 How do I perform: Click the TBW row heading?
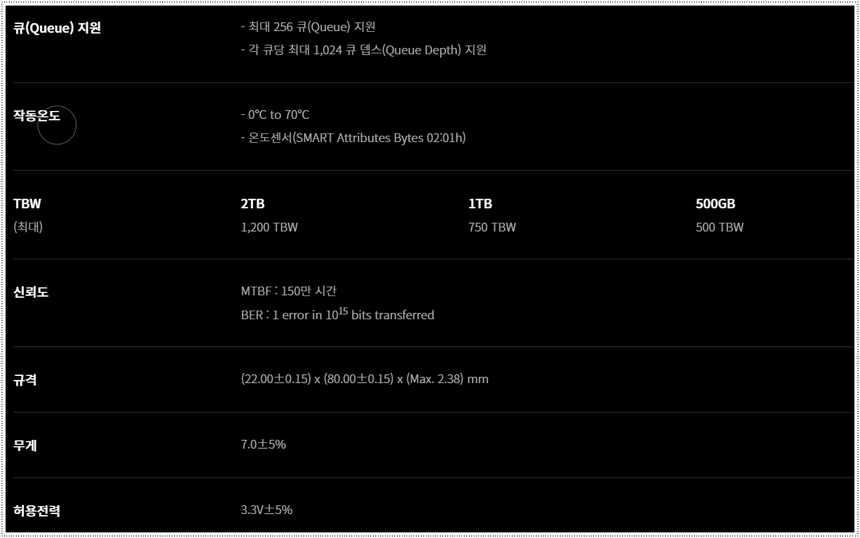(x=28, y=204)
